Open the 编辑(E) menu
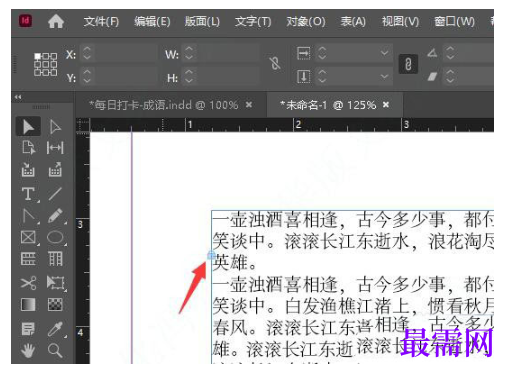Viewport: 512px width, 374px height. [152, 22]
